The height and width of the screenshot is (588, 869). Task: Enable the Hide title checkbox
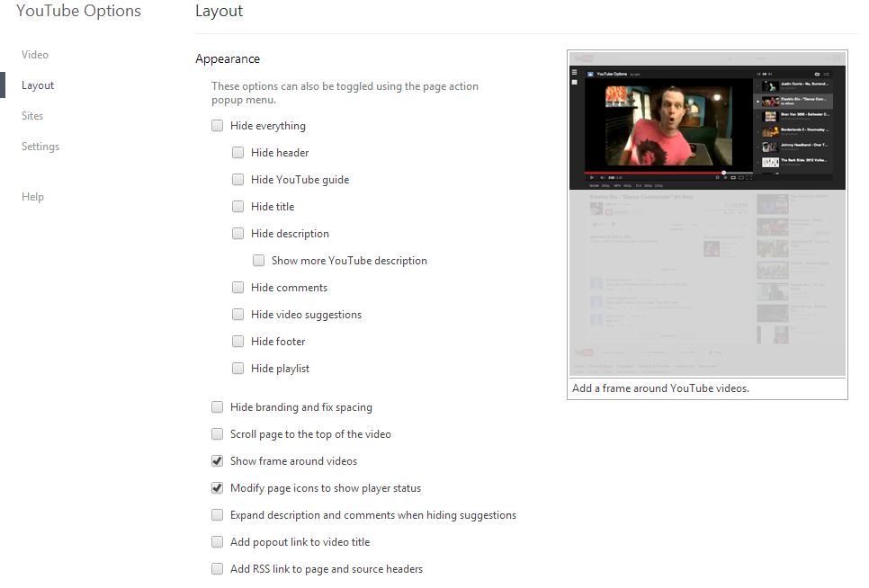(x=237, y=207)
